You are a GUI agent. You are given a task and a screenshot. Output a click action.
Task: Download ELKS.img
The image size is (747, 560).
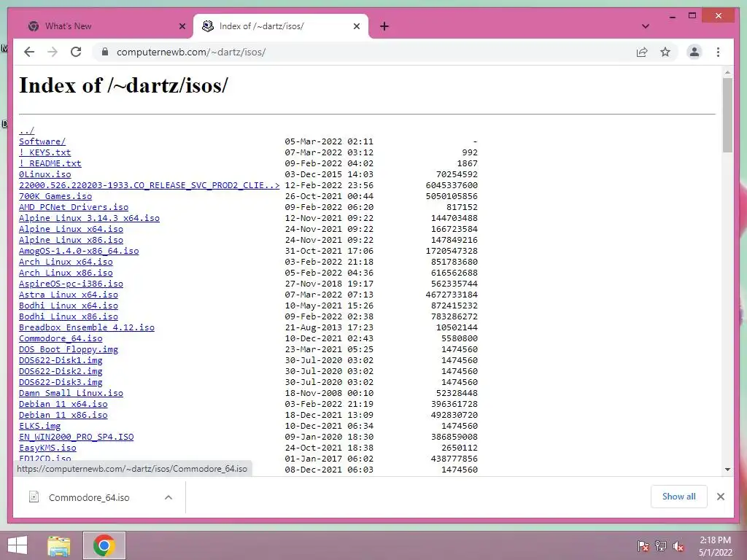39,426
